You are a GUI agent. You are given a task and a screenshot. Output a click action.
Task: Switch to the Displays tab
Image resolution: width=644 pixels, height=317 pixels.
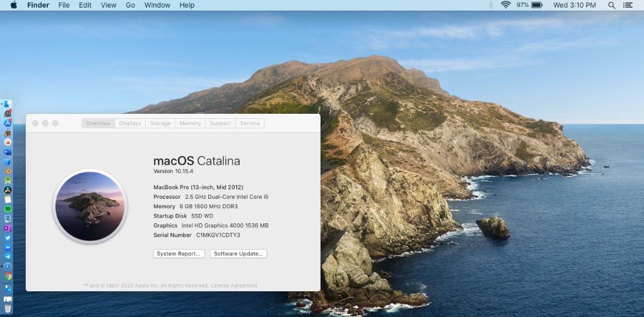coord(130,123)
